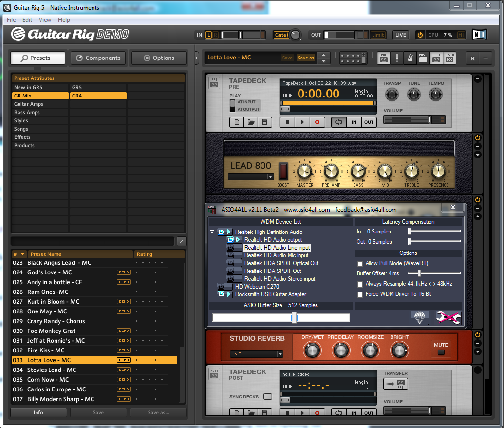Clear the preset search with X button
The height and width of the screenshot is (428, 504).
[x=181, y=241]
